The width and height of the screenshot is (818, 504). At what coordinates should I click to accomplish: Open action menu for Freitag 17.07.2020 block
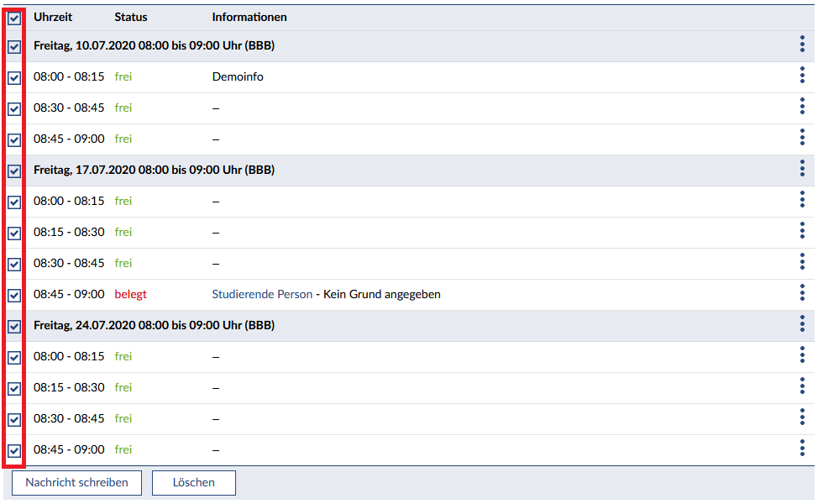pos(802,169)
